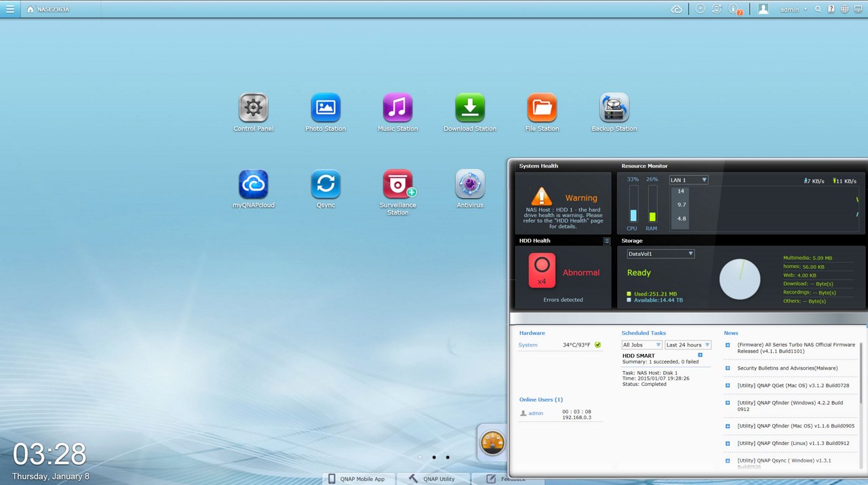Click the "34°C/93°F" system temperature
The height and width of the screenshot is (485, 868).
tap(577, 345)
